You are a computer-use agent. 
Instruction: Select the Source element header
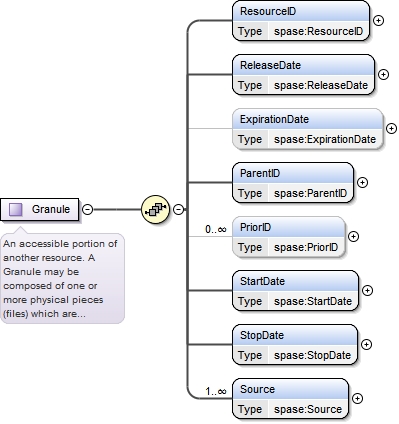(290, 389)
